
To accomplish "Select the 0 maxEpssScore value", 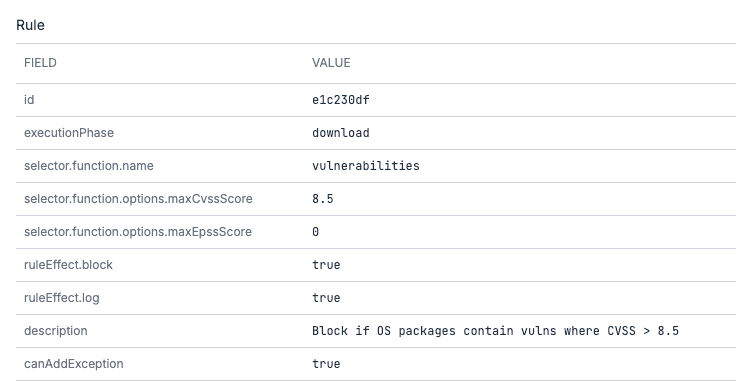I will click(x=315, y=232).
